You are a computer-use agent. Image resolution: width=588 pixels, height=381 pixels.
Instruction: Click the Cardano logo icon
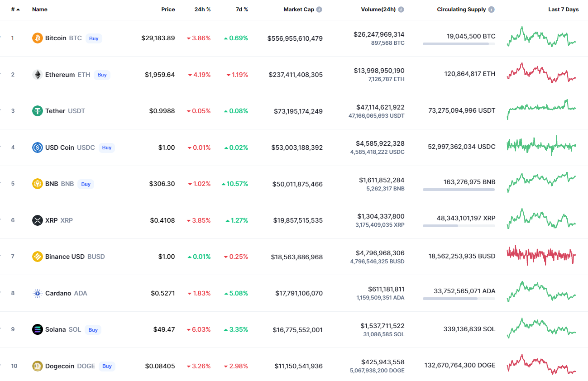pos(38,293)
